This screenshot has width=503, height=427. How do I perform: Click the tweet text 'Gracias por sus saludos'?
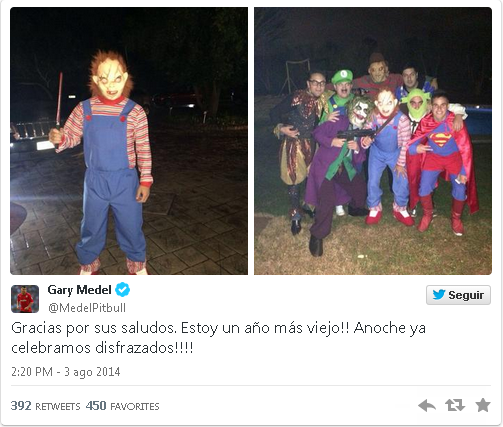(93, 328)
